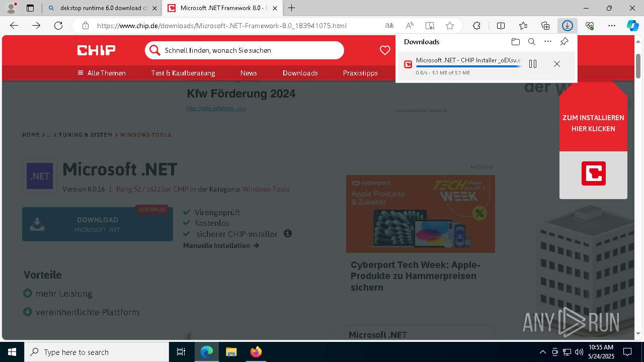Activate read aloud icon
The image size is (644, 362).
pyautogui.click(x=410, y=26)
